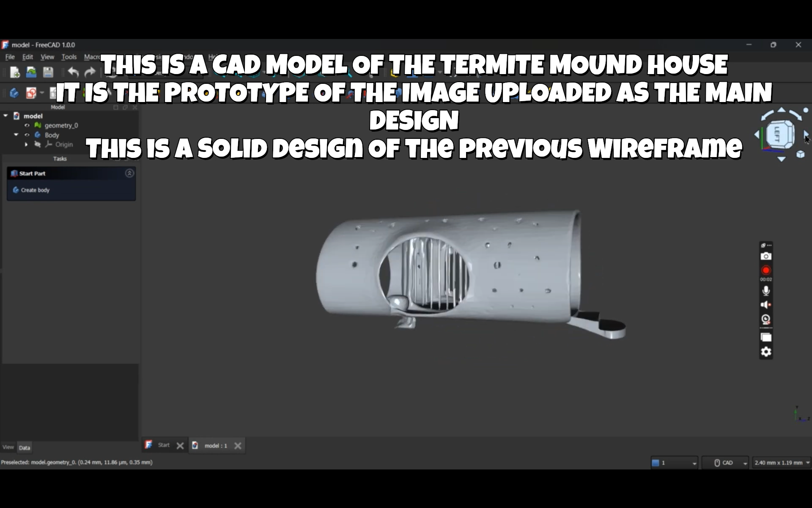Mute the recorder microphone
812x508 pixels.
(x=766, y=291)
